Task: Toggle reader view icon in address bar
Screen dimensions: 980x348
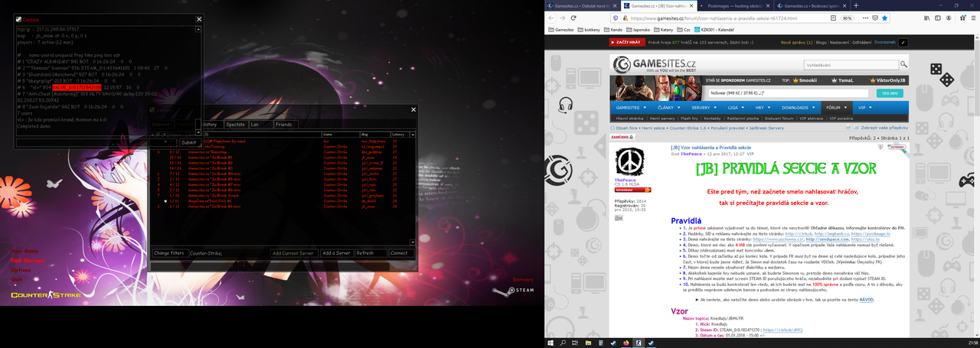Action: [x=833, y=18]
